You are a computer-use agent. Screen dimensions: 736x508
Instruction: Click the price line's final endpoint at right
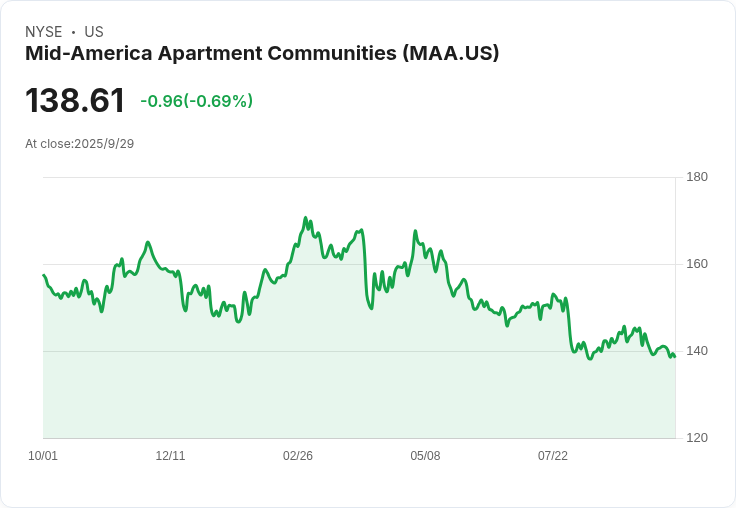(675, 357)
